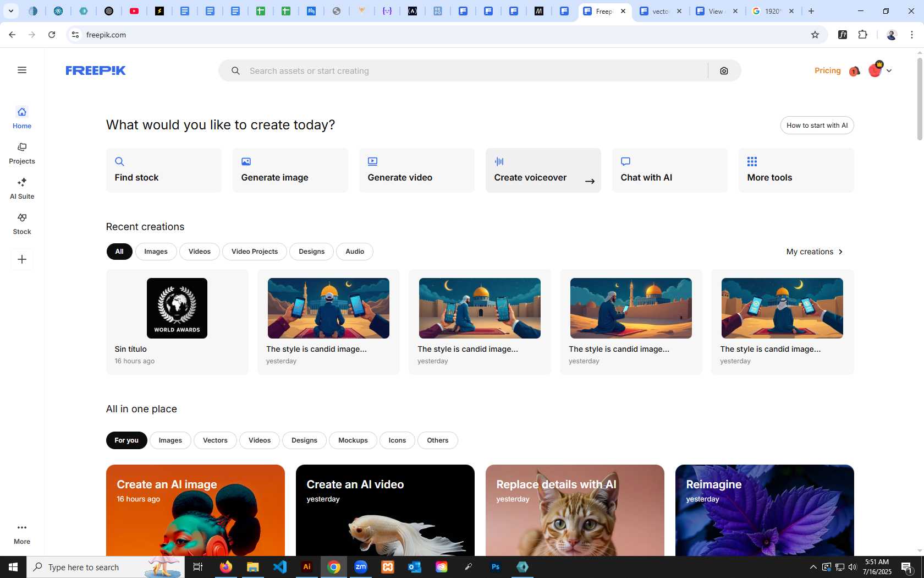Open AI Suite sparkle icon
924x578 pixels.
coord(22,182)
